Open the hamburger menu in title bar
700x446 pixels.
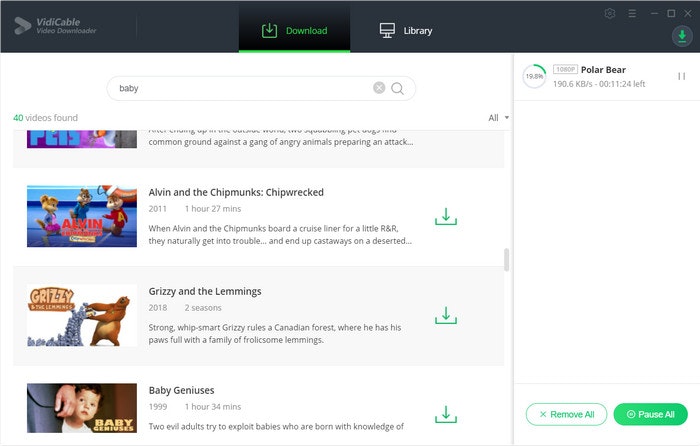click(x=632, y=13)
